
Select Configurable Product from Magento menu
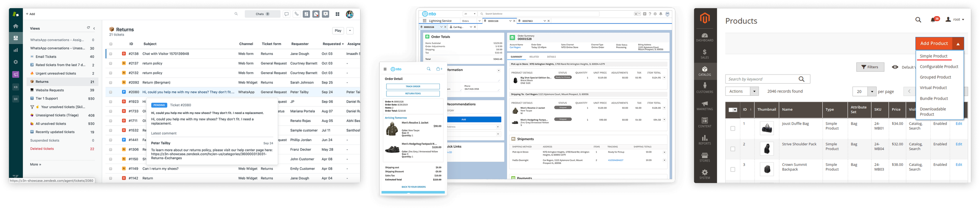point(939,67)
